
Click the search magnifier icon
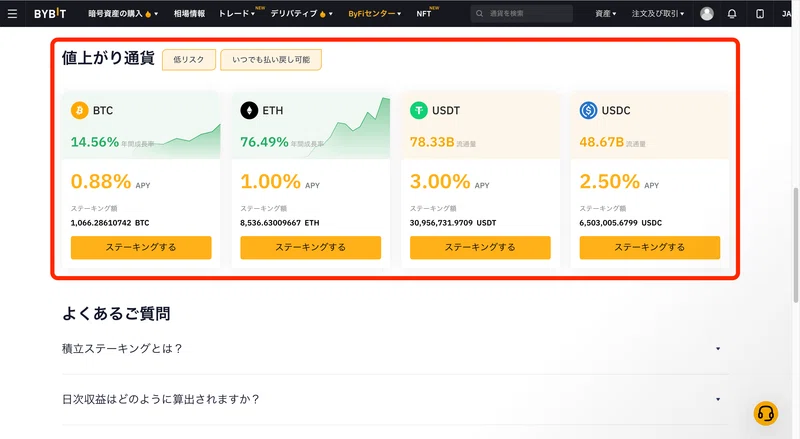[480, 14]
